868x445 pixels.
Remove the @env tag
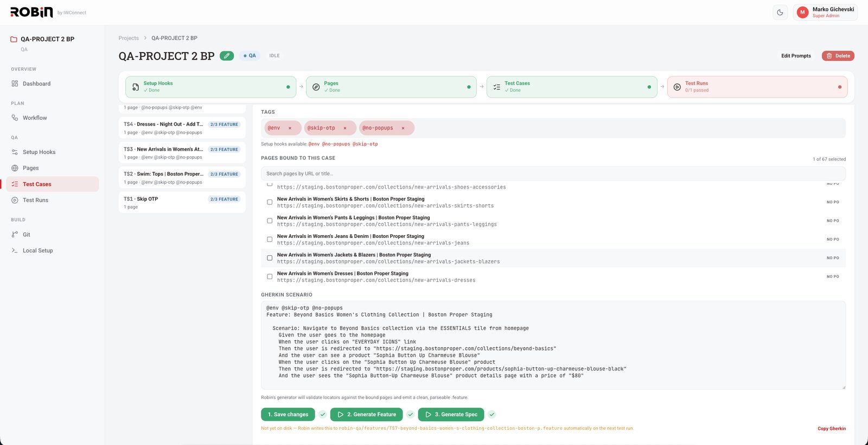(290, 128)
